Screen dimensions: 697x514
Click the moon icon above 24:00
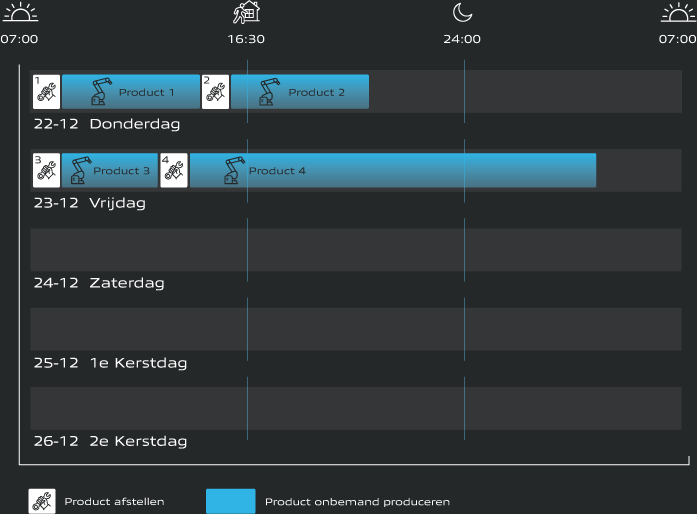click(461, 13)
